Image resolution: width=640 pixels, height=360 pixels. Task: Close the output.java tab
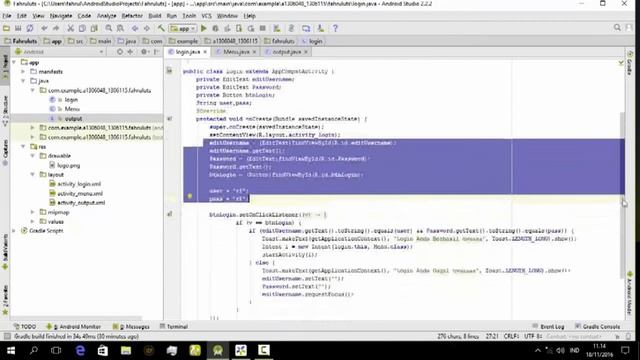(x=305, y=52)
